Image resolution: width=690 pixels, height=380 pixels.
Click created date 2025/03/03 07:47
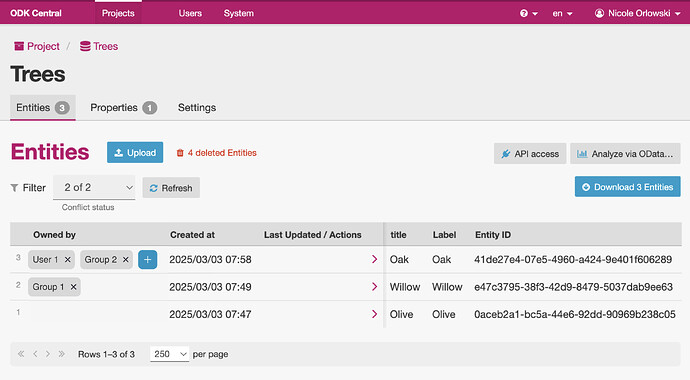click(210, 314)
